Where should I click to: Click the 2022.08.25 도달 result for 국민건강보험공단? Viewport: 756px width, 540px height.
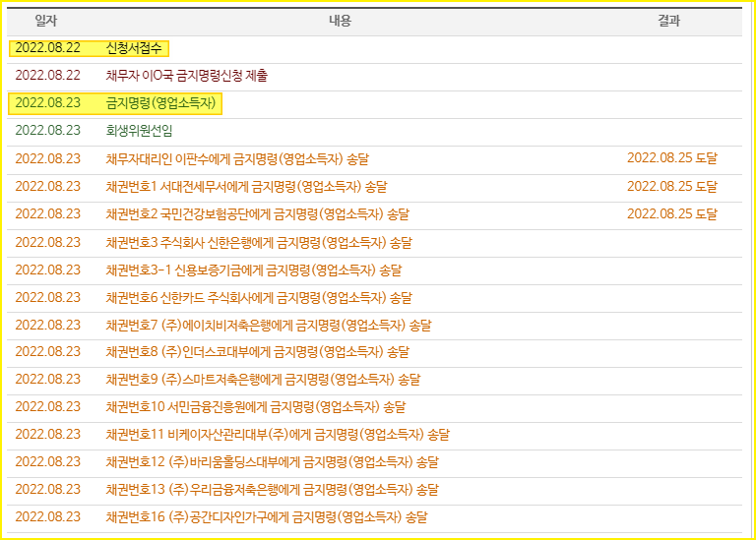[x=672, y=213]
